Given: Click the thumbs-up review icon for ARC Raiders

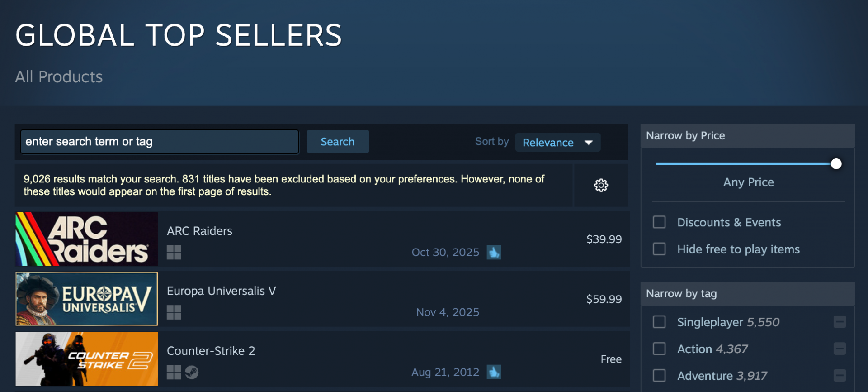Looking at the screenshot, I should click(x=494, y=252).
